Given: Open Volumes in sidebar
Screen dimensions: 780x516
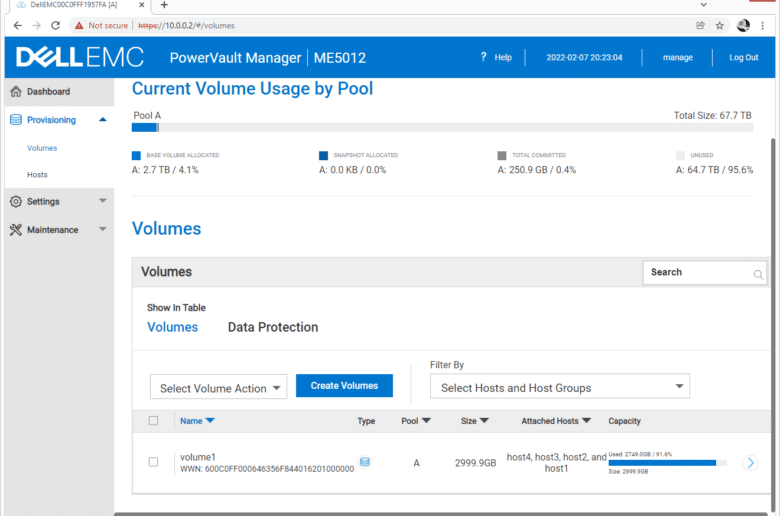Looking at the screenshot, I should (42, 148).
